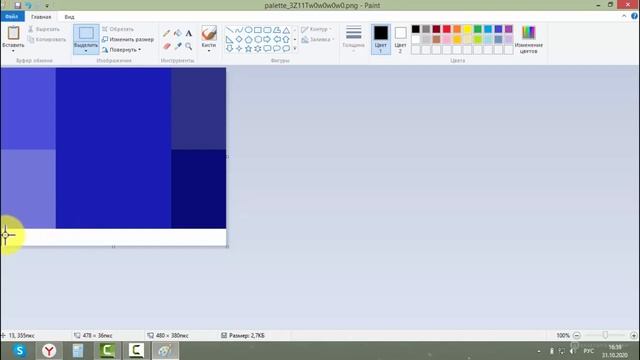Select the Pencil tool
Viewport: 640px width, 360px height.
(x=167, y=33)
